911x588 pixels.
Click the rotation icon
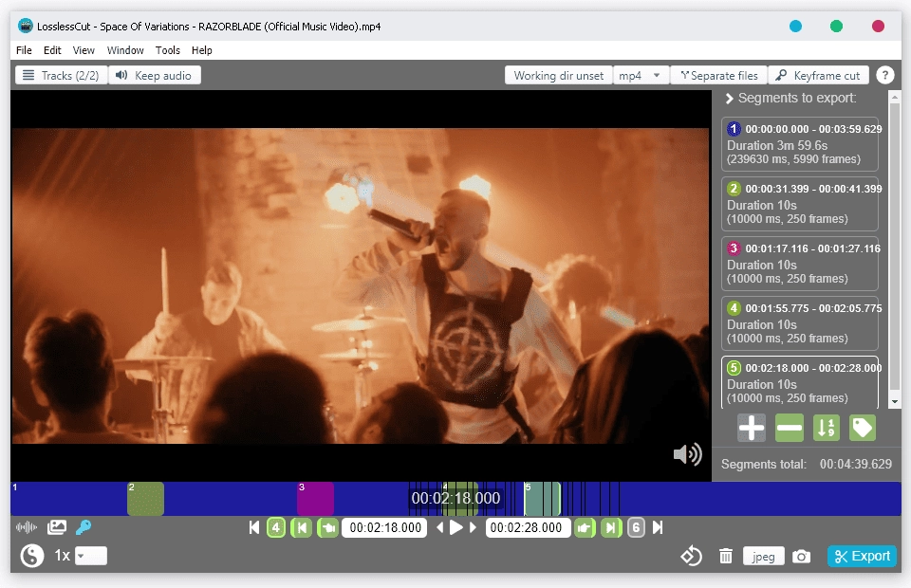pyautogui.click(x=692, y=556)
